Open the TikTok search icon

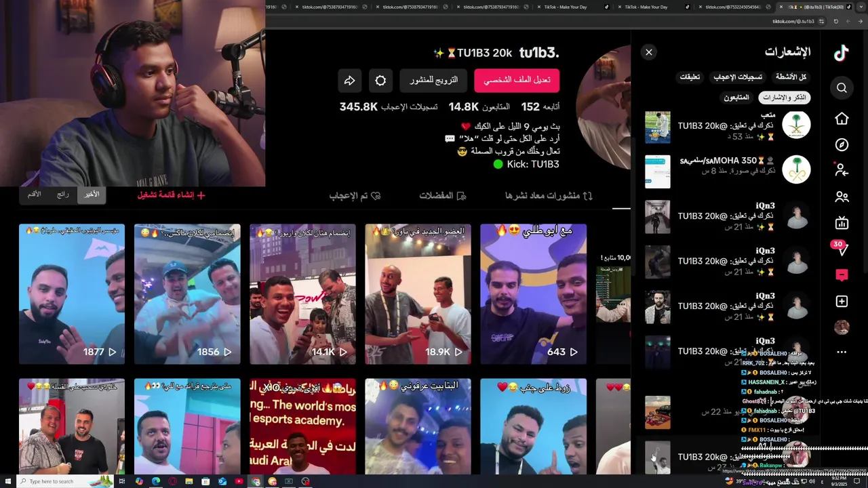coord(842,87)
